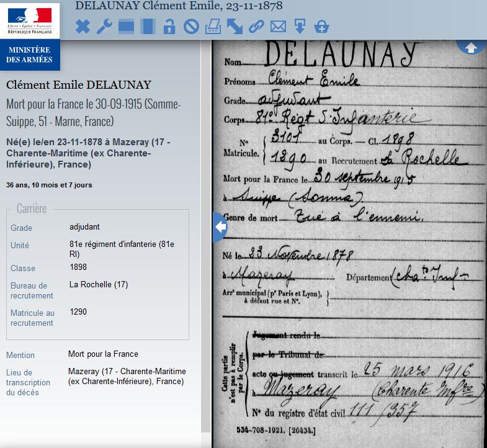Image resolution: width=487 pixels, height=448 pixels.
Task: Click the Unité value '81e régiment d'infanterie'
Action: click(122, 249)
